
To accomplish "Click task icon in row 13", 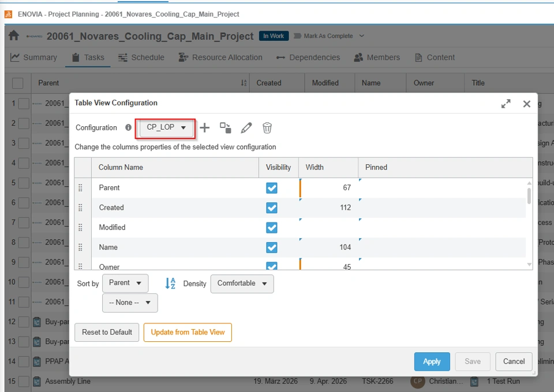I will (37, 341).
